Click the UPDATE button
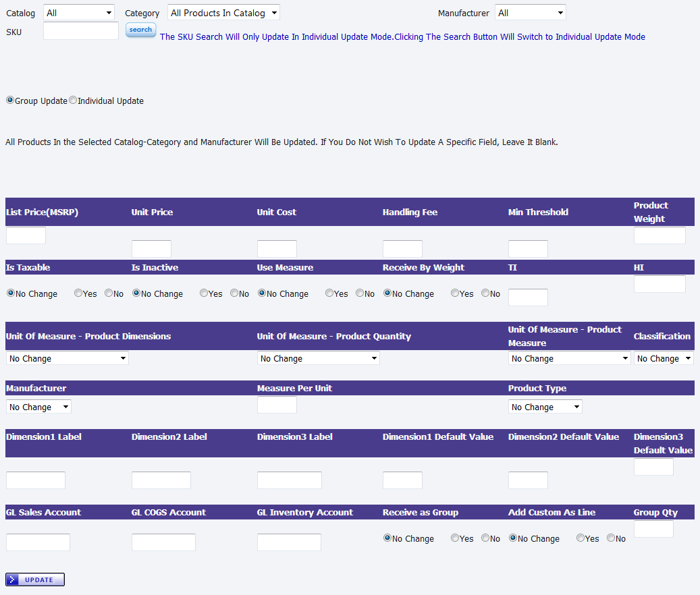700x595 pixels. click(35, 579)
